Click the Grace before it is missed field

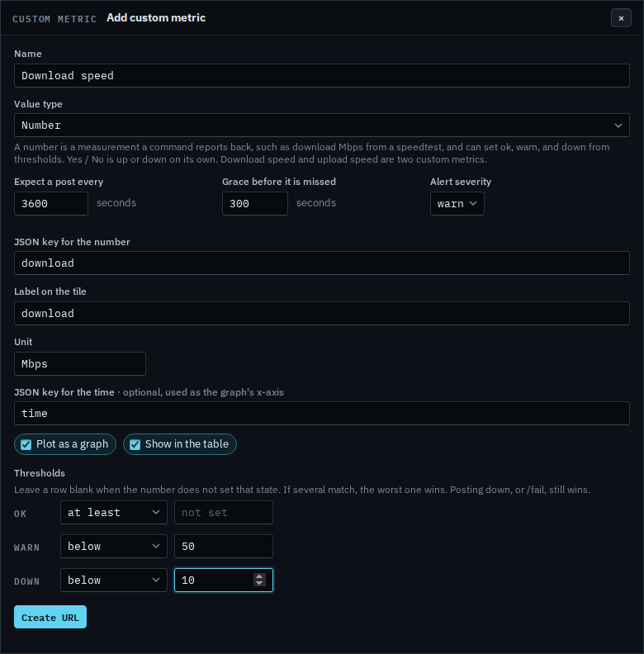[x=255, y=203]
